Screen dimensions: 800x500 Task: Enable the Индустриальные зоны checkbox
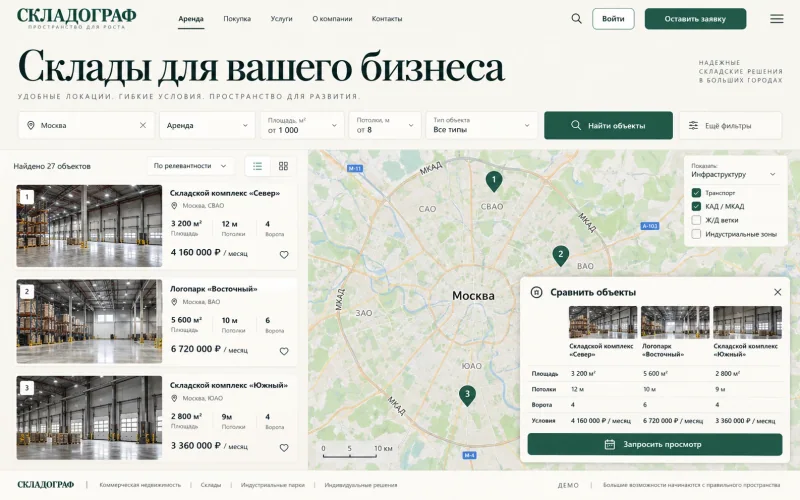[696, 234]
